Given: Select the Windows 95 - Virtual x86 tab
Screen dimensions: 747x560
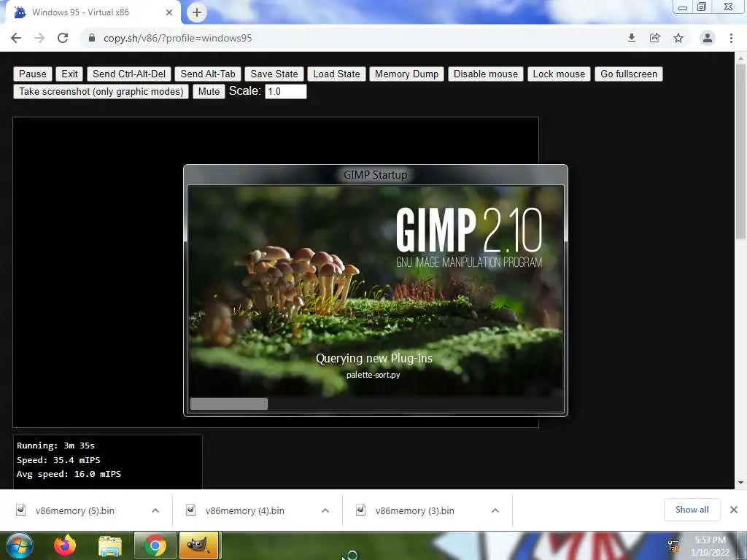Looking at the screenshot, I should [x=93, y=12].
